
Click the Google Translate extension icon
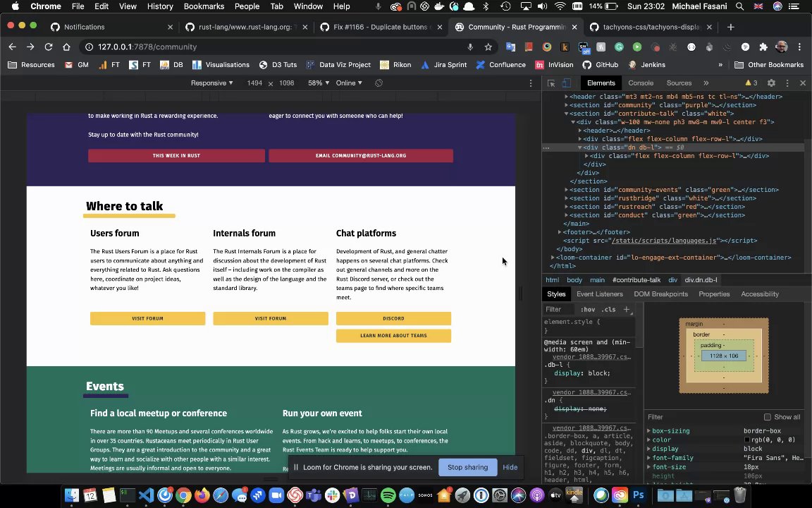(x=510, y=47)
